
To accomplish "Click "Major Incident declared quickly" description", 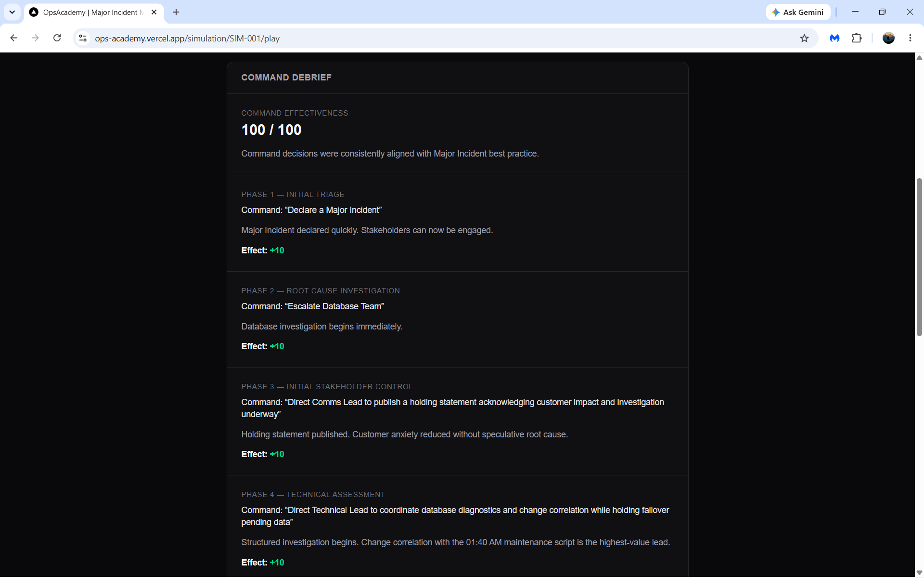I will [367, 230].
